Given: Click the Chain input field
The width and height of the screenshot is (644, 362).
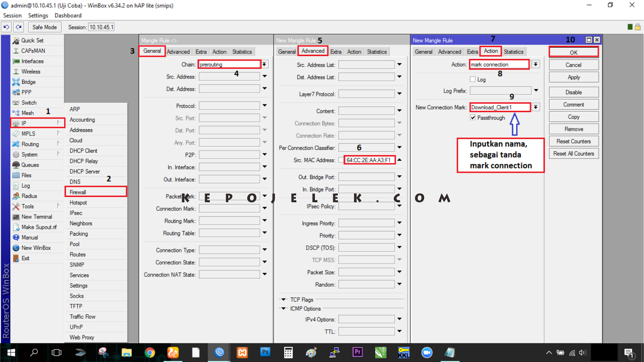Looking at the screenshot, I should pos(229,64).
